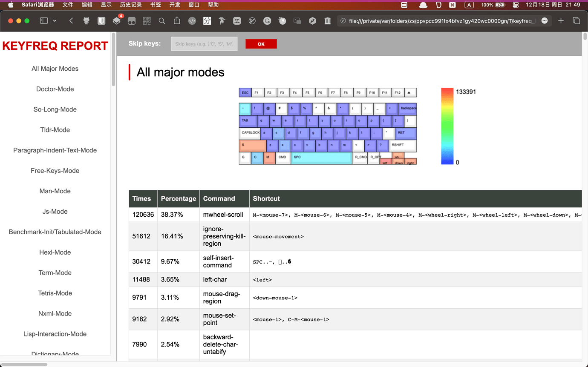Image resolution: width=588 pixels, height=367 pixels.
Task: Open the ellipsis menu in the address bar
Action: click(x=545, y=20)
